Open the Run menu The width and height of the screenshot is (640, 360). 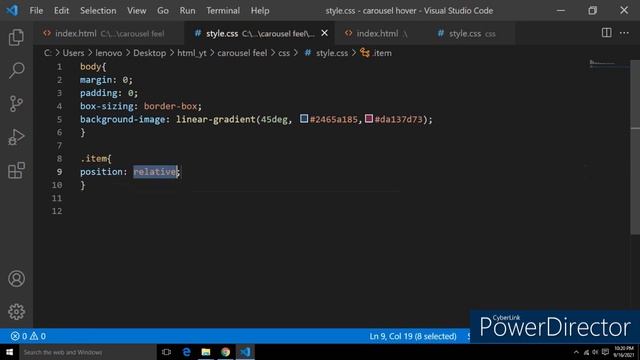[x=187, y=11]
